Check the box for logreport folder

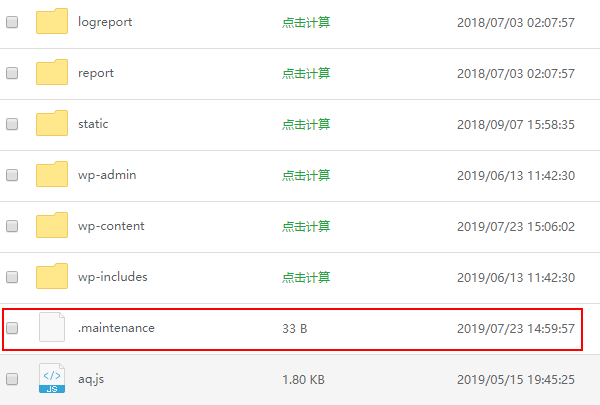(12, 22)
